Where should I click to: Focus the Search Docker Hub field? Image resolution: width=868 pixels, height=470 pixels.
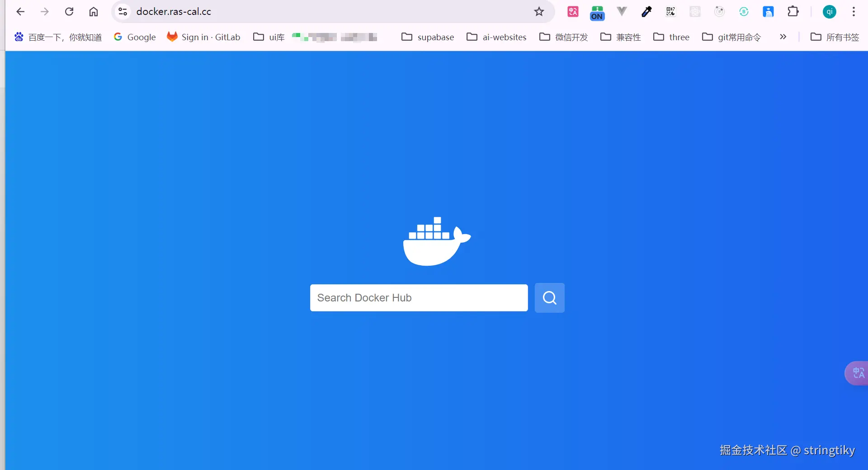click(x=419, y=298)
